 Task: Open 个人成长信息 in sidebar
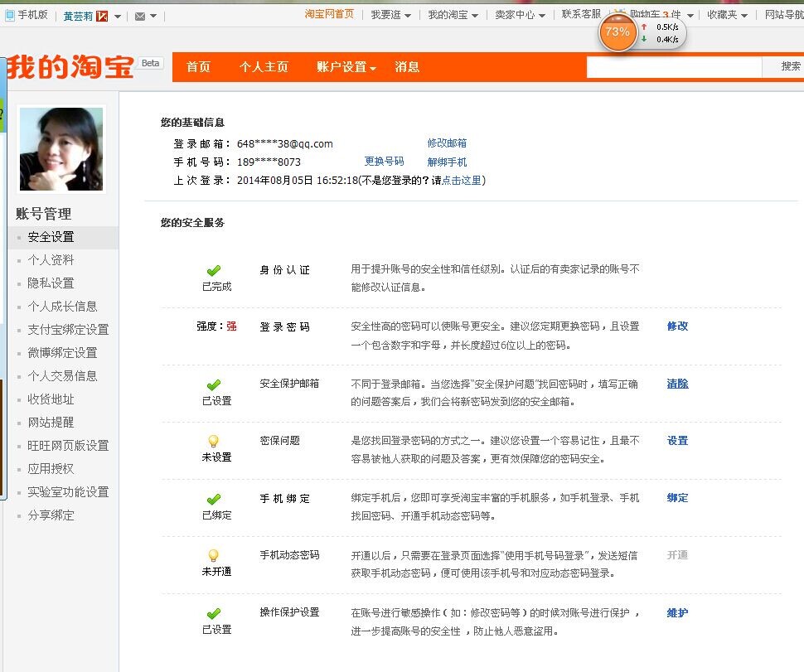(62, 307)
